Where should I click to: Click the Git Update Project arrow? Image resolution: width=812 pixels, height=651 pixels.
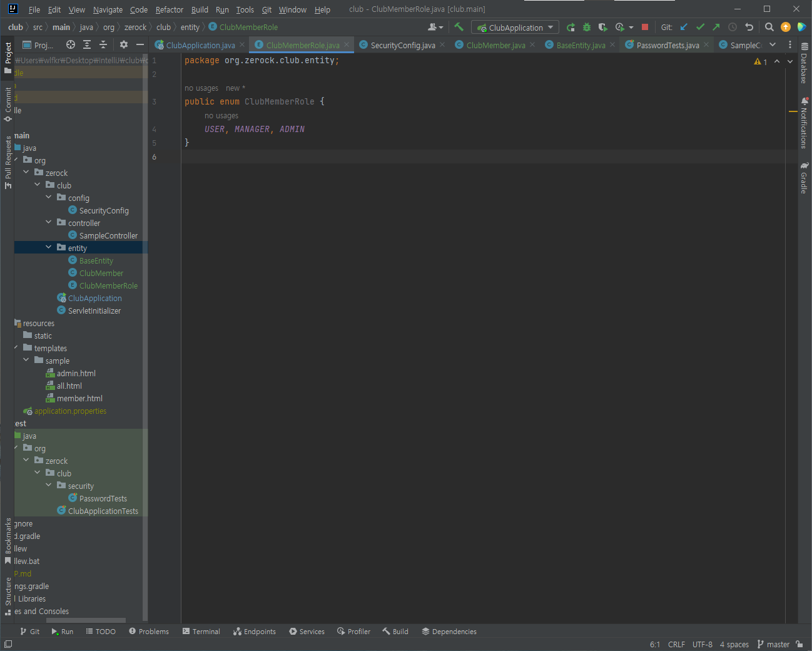point(684,27)
